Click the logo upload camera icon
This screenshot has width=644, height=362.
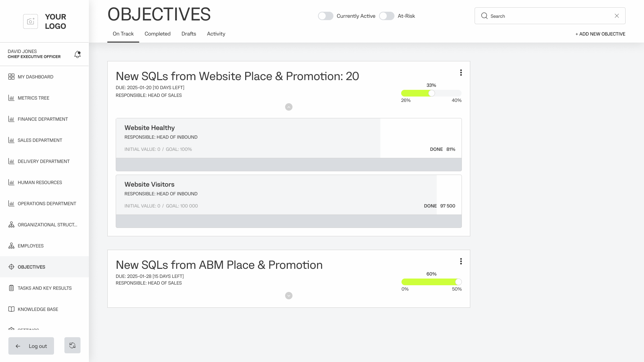[31, 21]
